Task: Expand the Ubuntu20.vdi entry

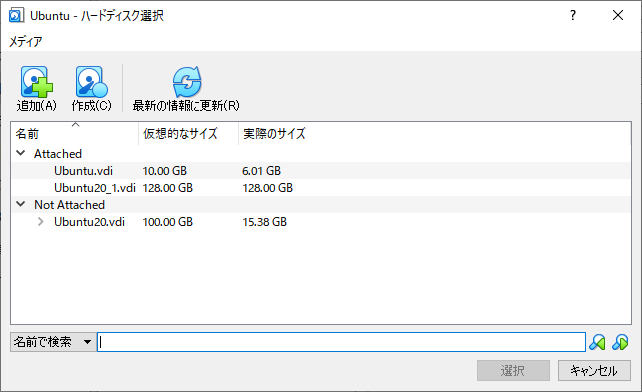Action: [40, 222]
